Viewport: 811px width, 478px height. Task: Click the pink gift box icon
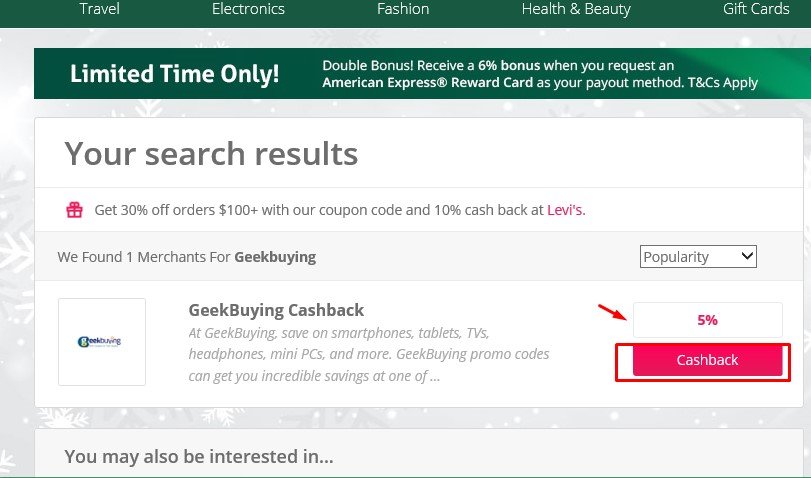coord(74,210)
